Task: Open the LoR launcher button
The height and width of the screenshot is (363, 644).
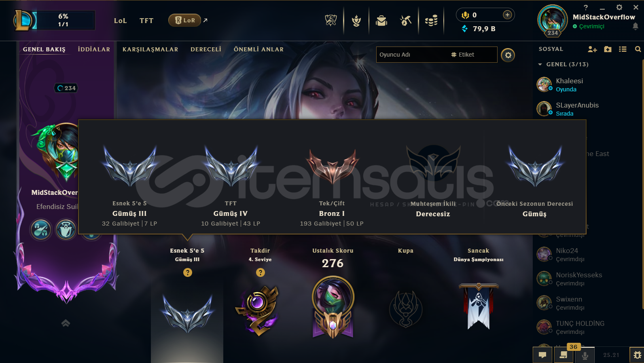Action: click(x=184, y=20)
